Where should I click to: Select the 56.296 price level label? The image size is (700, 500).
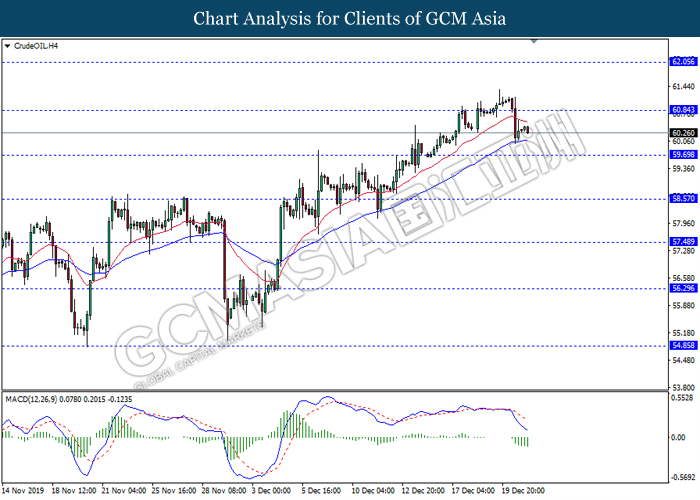(683, 288)
